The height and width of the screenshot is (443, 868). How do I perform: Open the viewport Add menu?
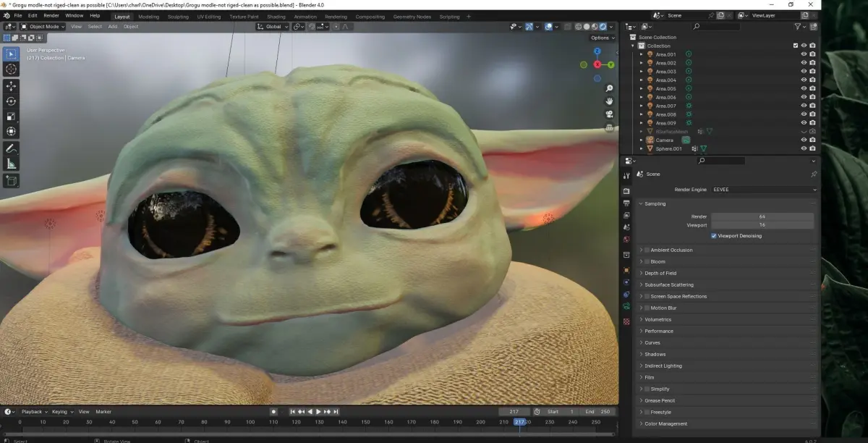coord(113,27)
